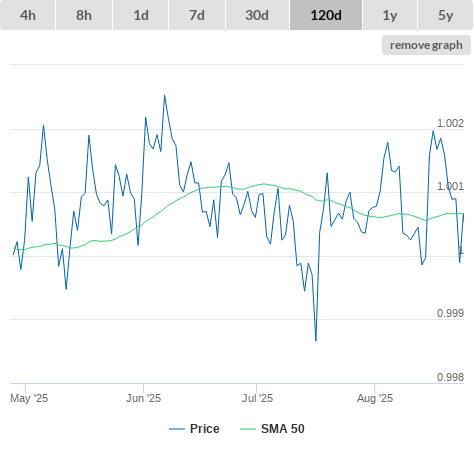Click the Aug '25 axis label
The image size is (474, 455).
(375, 398)
